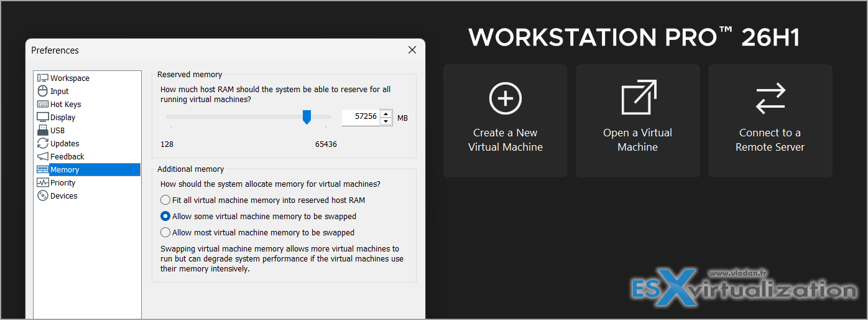Increase reserved memory with up spinner arrow
This screenshot has width=868, height=320.
pyautogui.click(x=386, y=113)
